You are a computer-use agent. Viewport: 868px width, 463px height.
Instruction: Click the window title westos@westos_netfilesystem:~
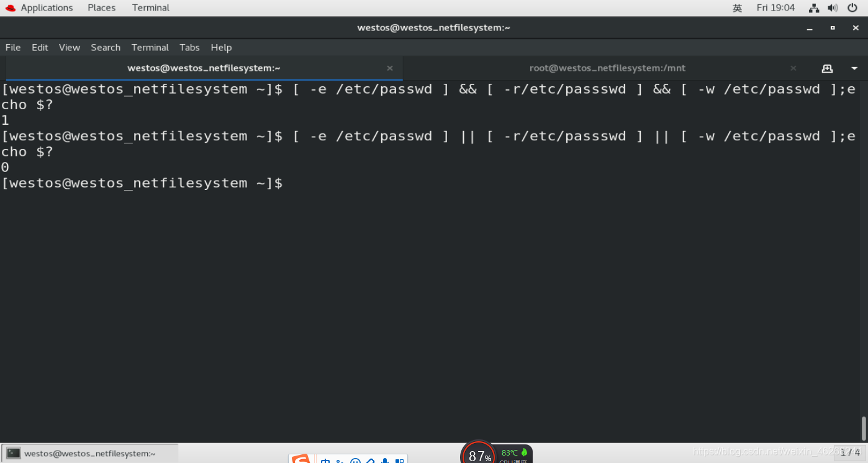tap(433, 28)
